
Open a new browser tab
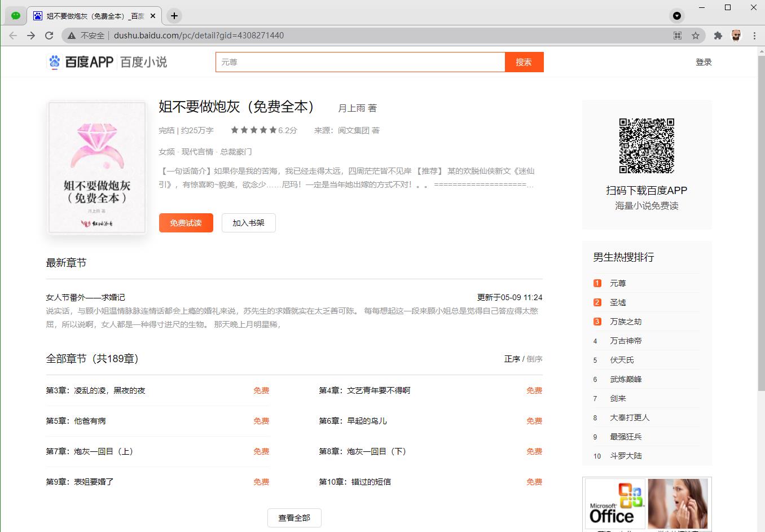point(174,16)
